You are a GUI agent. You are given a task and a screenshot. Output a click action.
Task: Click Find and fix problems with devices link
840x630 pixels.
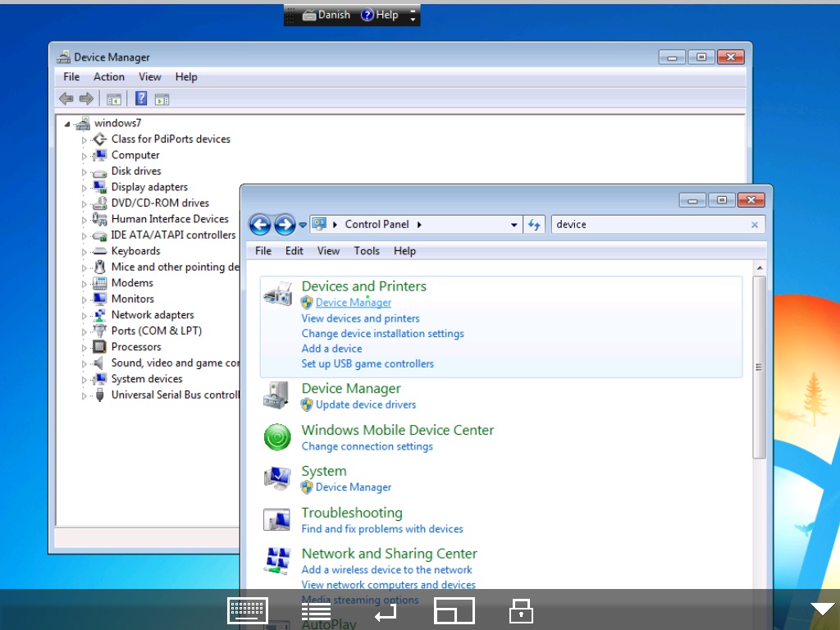pyautogui.click(x=382, y=529)
